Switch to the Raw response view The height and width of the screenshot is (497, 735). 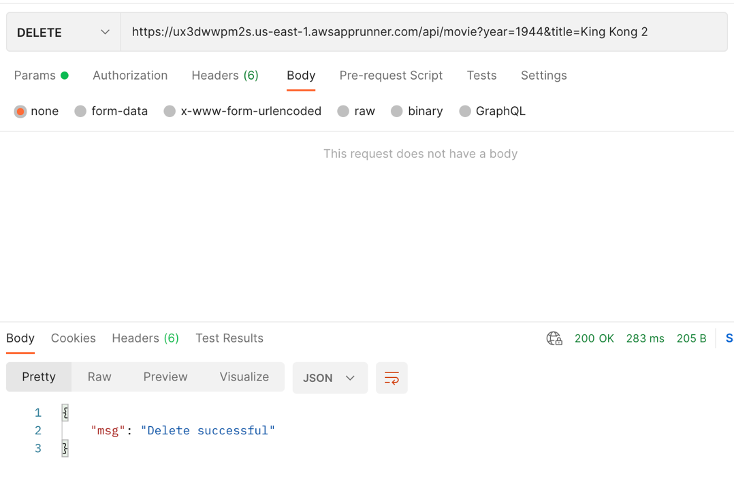pos(99,377)
